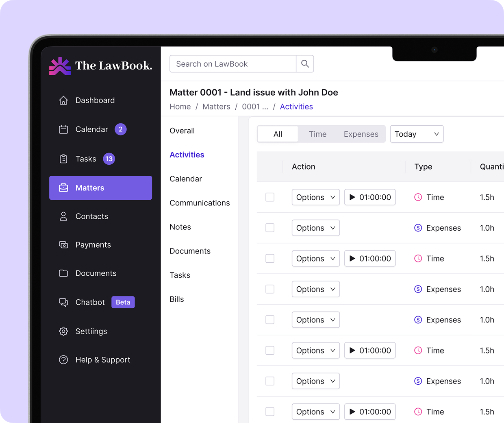Click the Settings gear icon

pyautogui.click(x=63, y=331)
